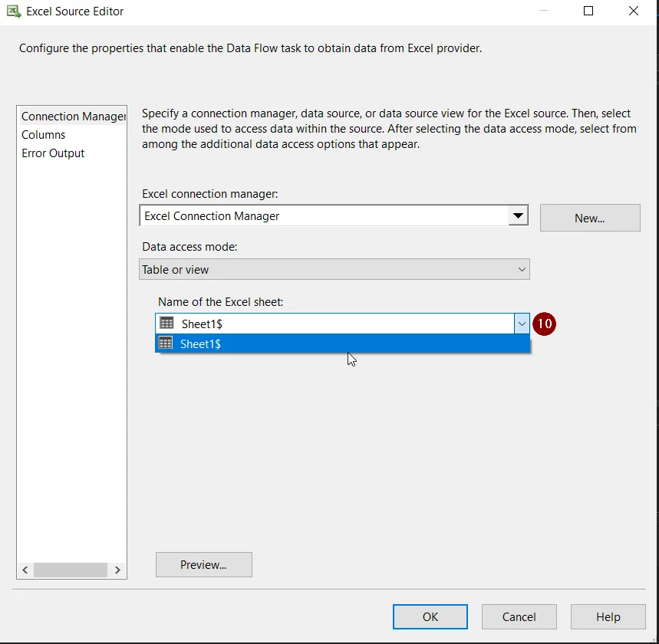Click the right scroll arrow in the page list

pyautogui.click(x=117, y=570)
